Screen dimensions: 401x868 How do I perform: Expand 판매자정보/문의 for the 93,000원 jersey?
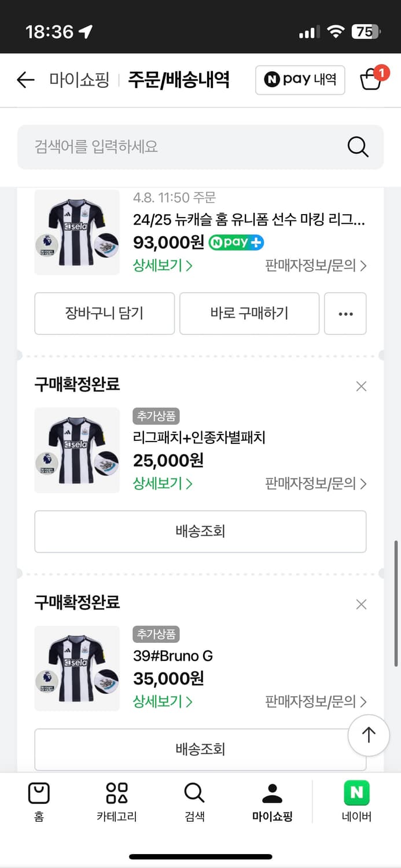315,266
